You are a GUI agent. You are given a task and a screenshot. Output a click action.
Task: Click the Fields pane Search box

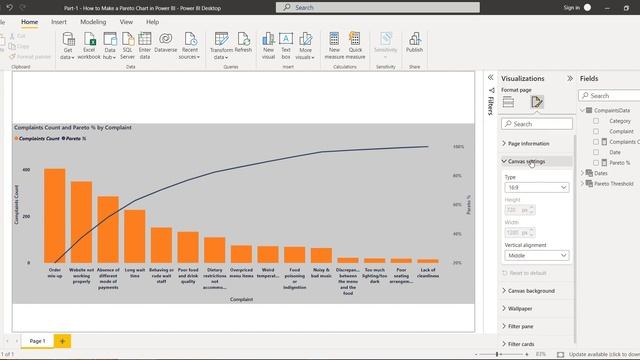coord(609,96)
